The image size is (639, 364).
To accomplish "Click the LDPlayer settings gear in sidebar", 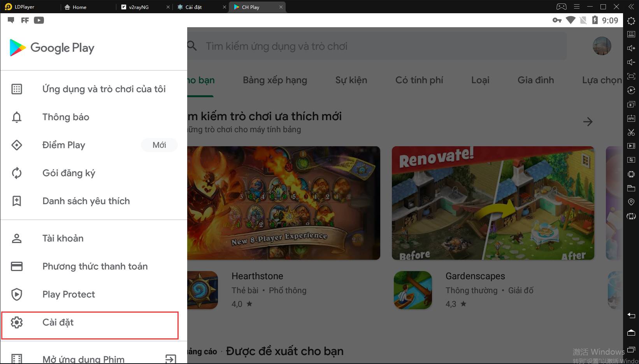I will pos(631,21).
